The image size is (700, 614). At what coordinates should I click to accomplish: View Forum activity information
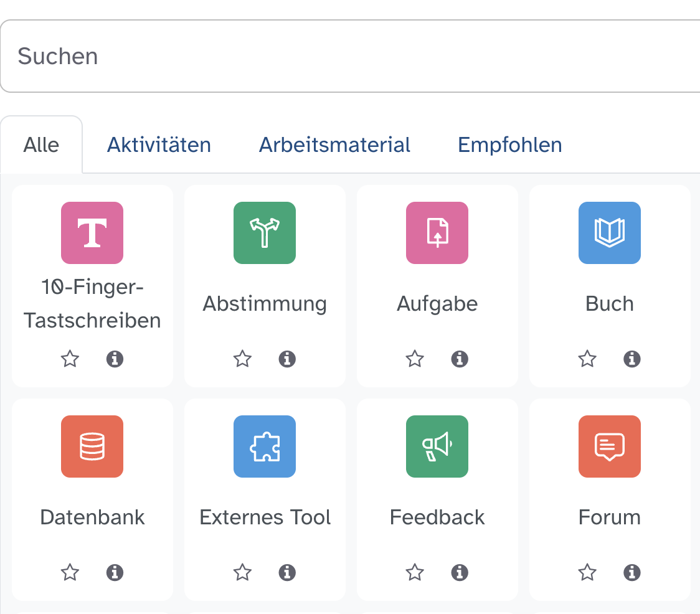pos(632,572)
